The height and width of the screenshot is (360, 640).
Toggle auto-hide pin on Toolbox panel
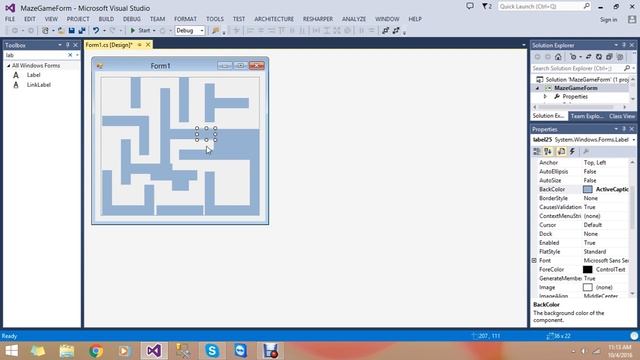pyautogui.click(x=68, y=45)
